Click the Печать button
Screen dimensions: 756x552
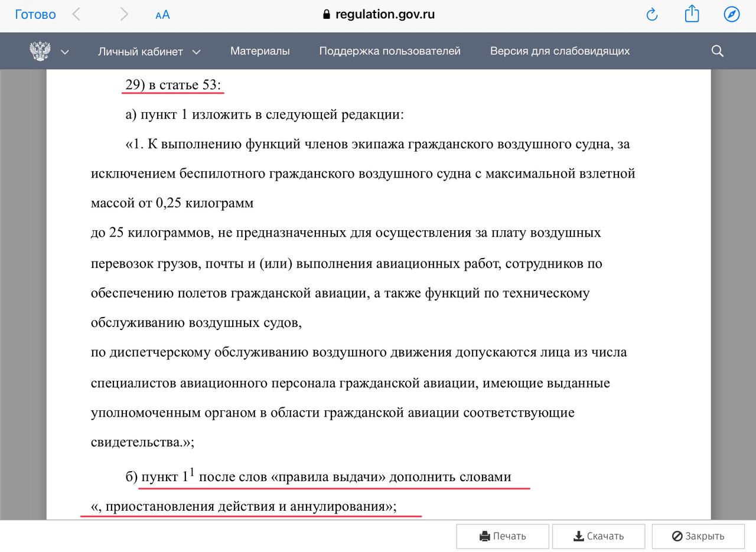[503, 536]
